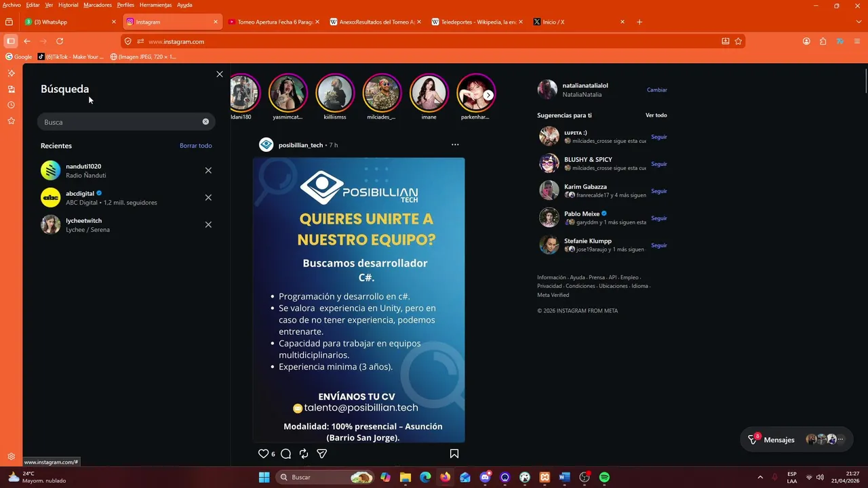This screenshot has width=868, height=488.
Task: Click Borrar todo recent searches
Action: click(195, 146)
